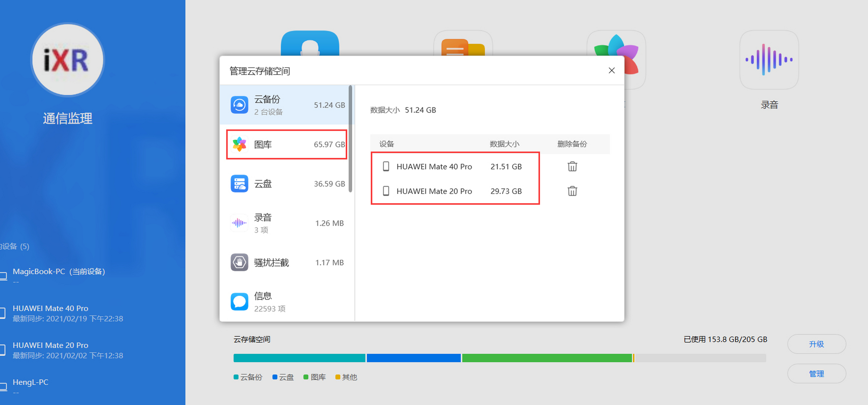Click the 云盘 legend swatch
The width and height of the screenshot is (868, 405).
274,377
